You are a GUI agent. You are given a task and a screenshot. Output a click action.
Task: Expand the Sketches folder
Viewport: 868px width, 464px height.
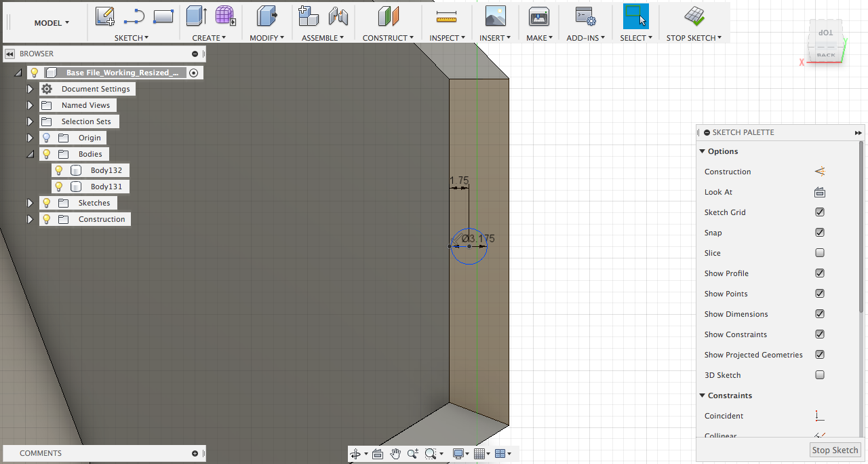(x=30, y=203)
